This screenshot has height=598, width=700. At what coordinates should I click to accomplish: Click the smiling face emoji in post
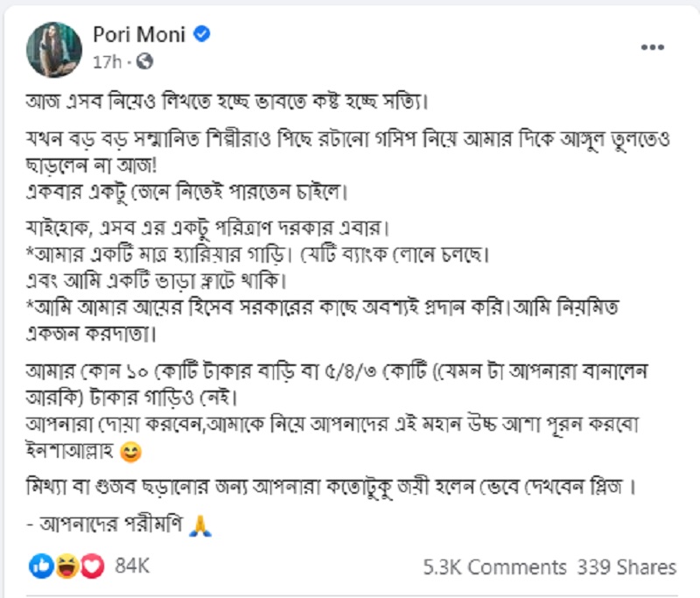coord(130,452)
